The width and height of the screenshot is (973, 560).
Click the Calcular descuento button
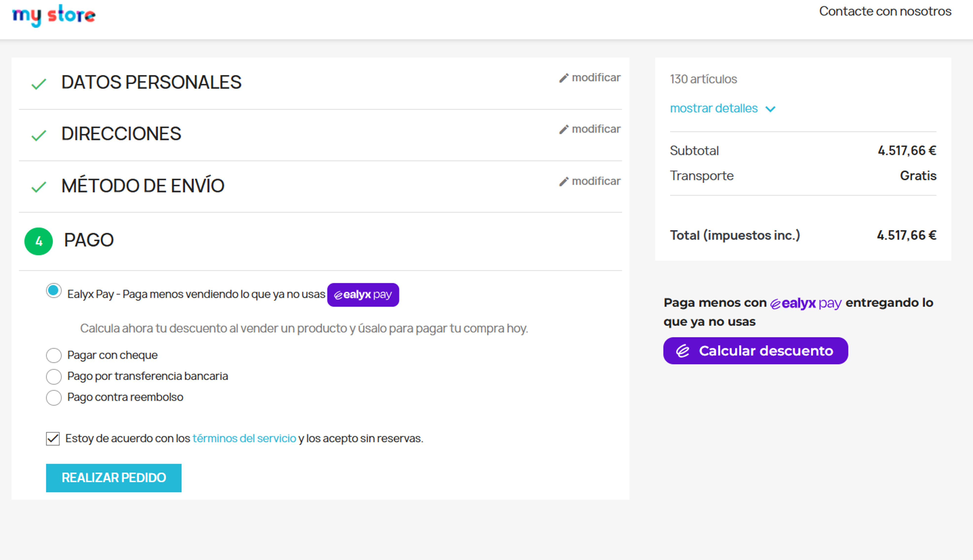pos(755,351)
